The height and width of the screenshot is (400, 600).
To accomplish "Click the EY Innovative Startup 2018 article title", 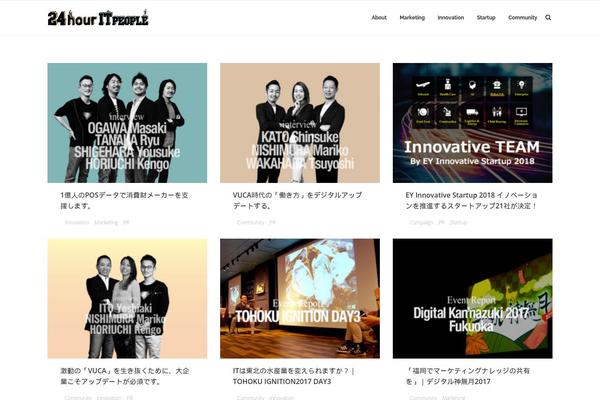I will pyautogui.click(x=471, y=201).
